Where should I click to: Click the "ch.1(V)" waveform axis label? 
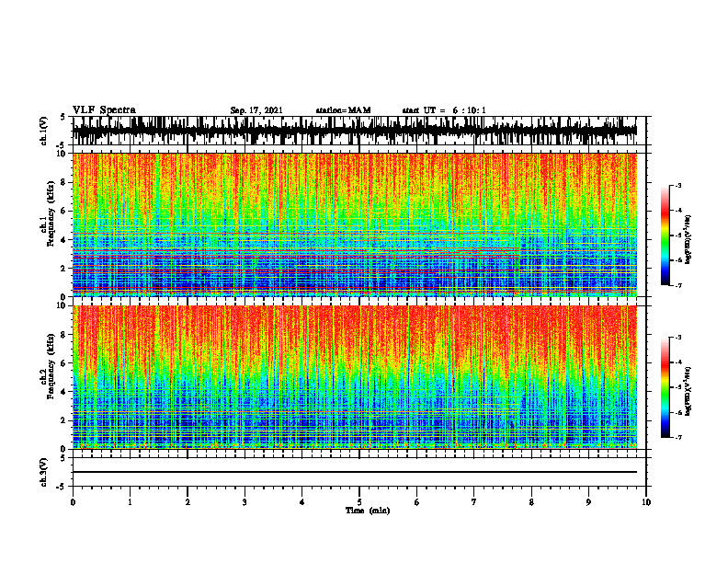[x=44, y=131]
